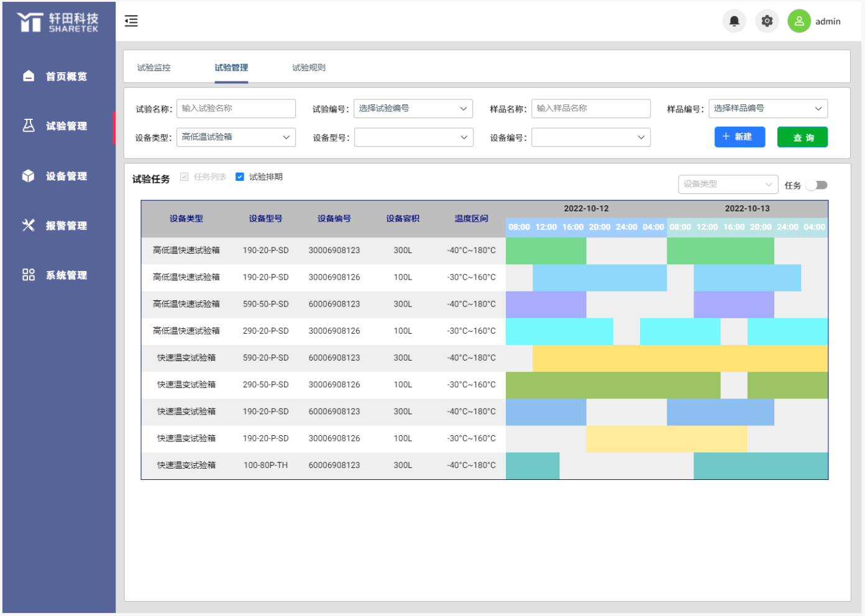The width and height of the screenshot is (865, 616).
Task: Click the notification bell icon
Action: (734, 21)
